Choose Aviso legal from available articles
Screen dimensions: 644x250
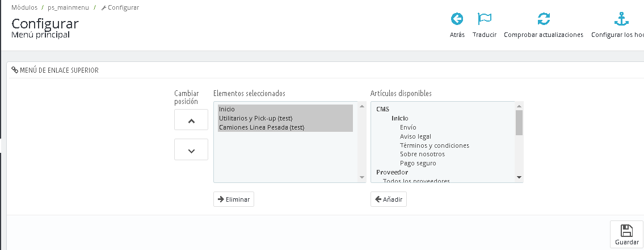tap(415, 136)
